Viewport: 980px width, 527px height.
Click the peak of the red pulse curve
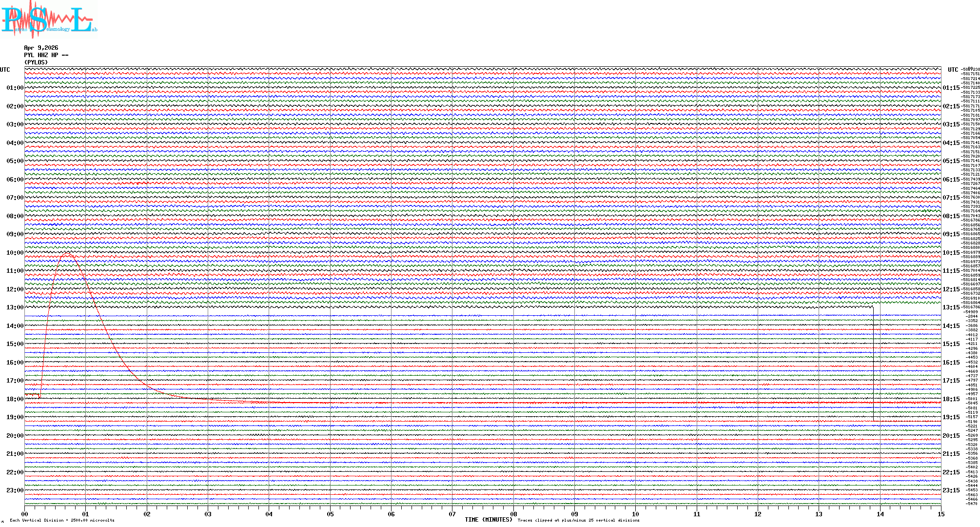pos(67,253)
